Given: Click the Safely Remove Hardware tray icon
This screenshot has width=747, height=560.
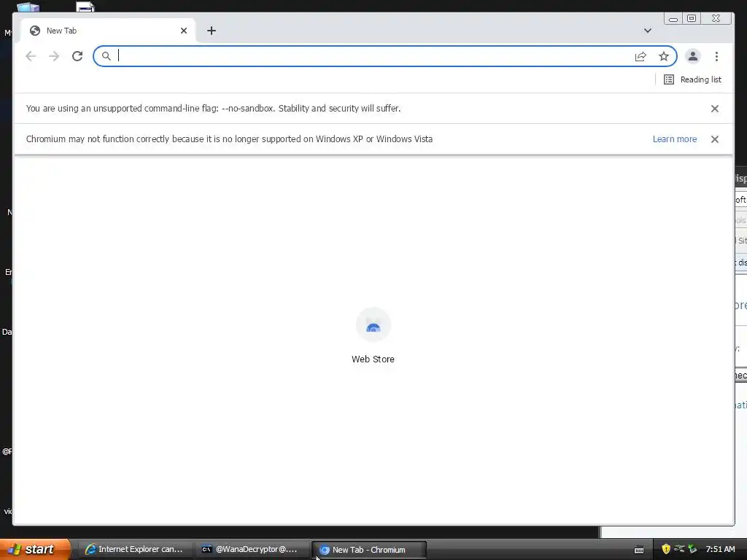Looking at the screenshot, I should pos(692,549).
